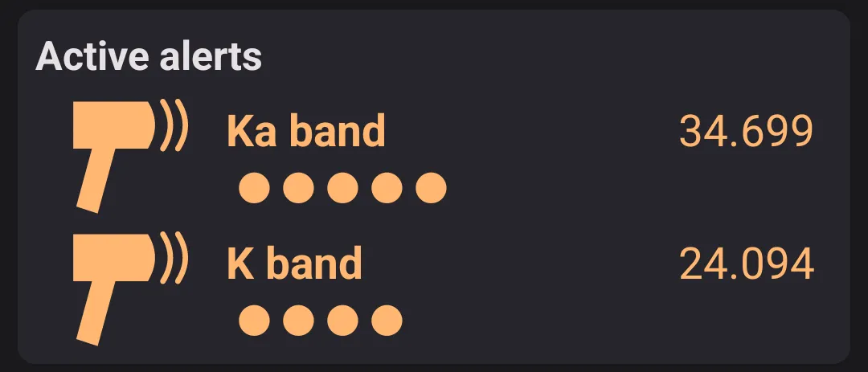This screenshot has height=372, width=868.
Task: Click the Active alerts heading
Action: pyautogui.click(x=149, y=57)
